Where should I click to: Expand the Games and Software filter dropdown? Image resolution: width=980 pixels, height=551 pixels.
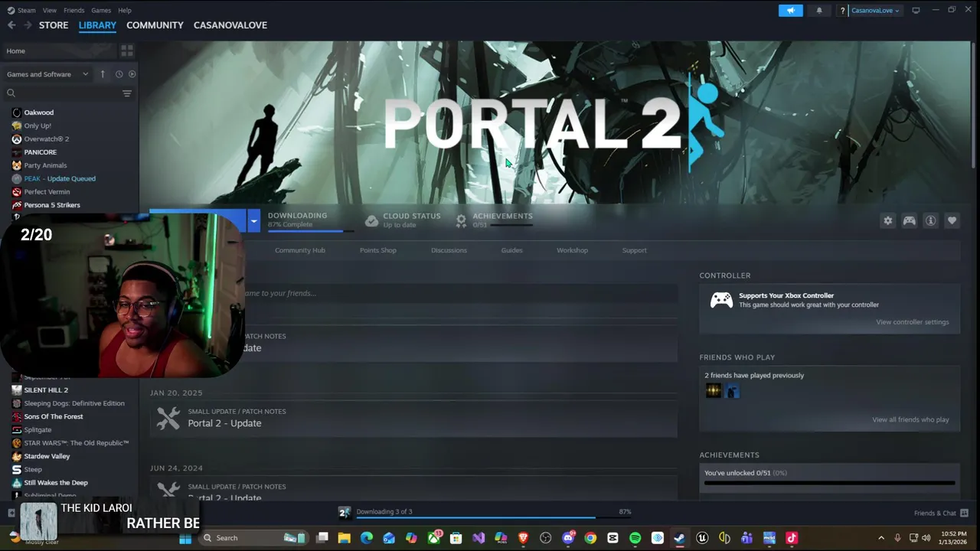(47, 74)
